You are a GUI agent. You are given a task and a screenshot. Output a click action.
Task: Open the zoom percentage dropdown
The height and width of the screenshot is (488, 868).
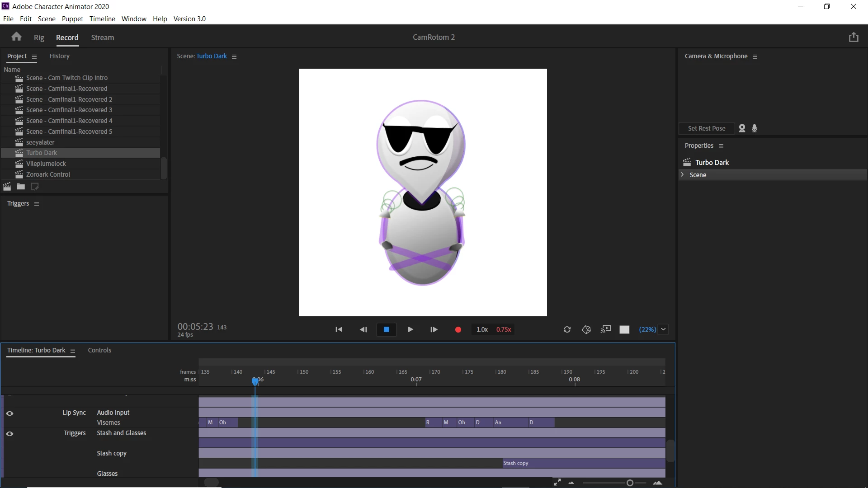point(663,329)
